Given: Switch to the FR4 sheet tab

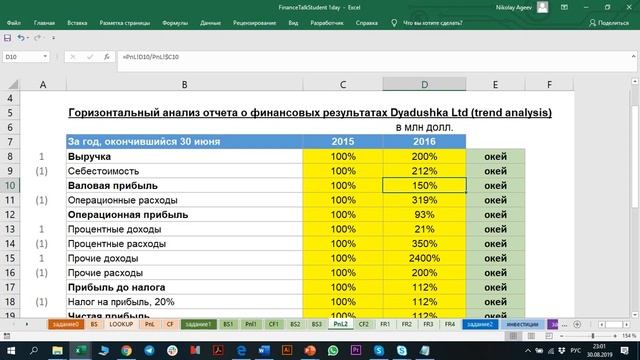Looking at the screenshot, I should coord(450,324).
